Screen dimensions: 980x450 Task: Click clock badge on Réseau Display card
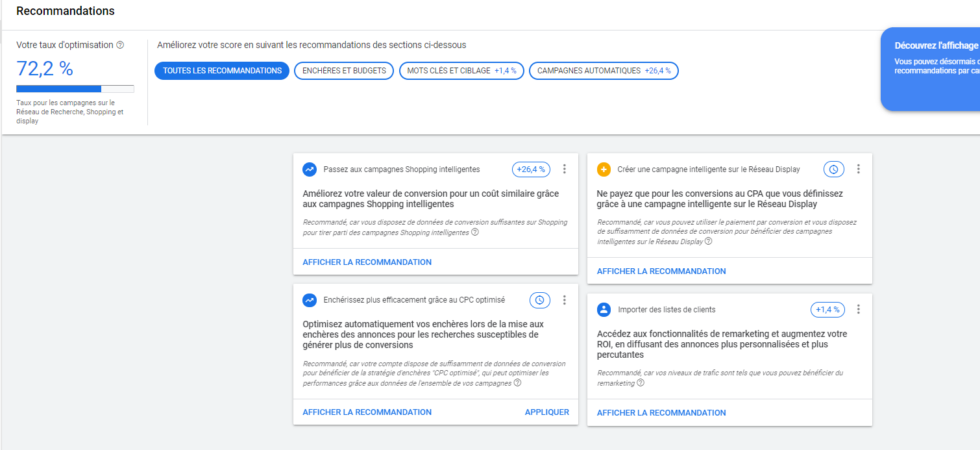[x=834, y=169]
